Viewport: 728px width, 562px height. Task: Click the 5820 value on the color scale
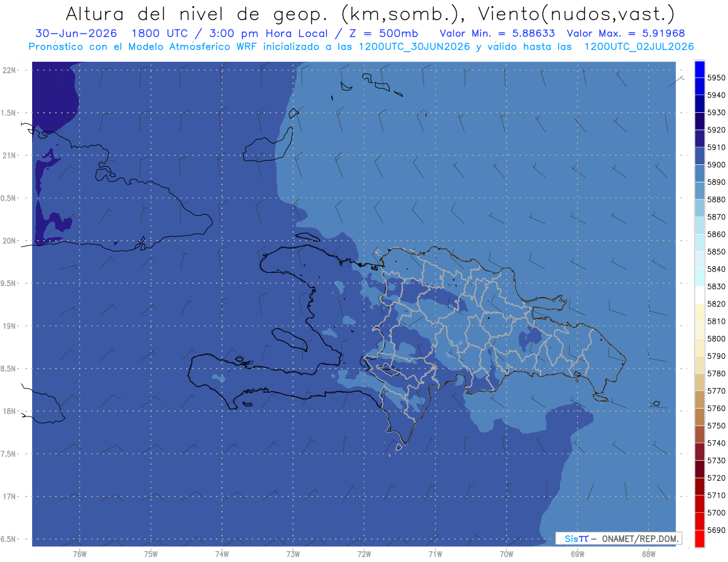tap(716, 304)
